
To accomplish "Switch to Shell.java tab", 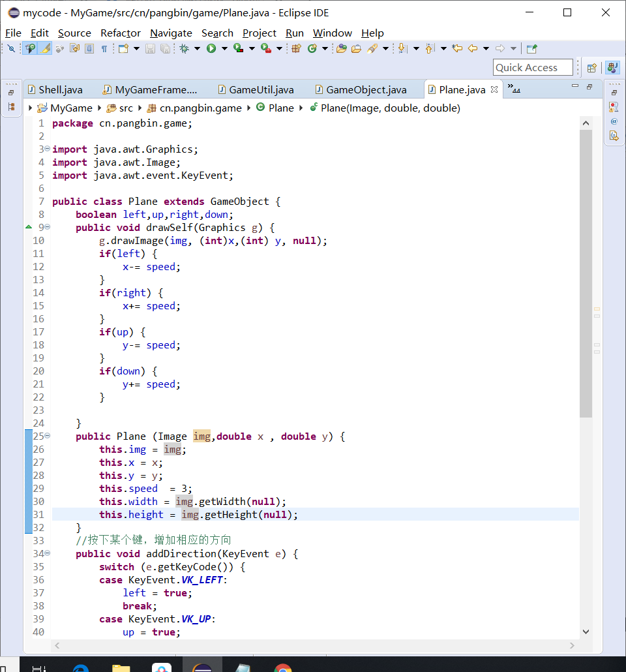I will (55, 89).
